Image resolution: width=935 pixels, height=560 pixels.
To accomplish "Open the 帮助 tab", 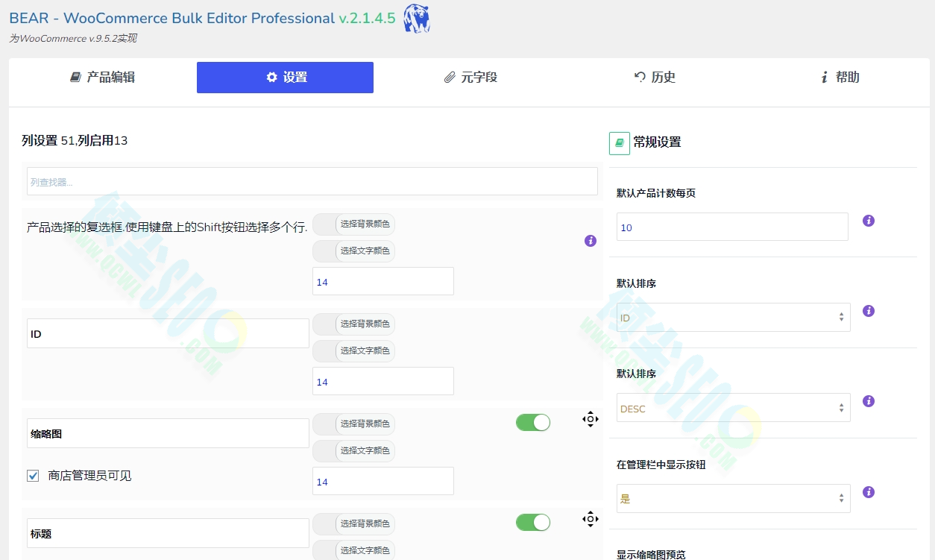I will (840, 78).
